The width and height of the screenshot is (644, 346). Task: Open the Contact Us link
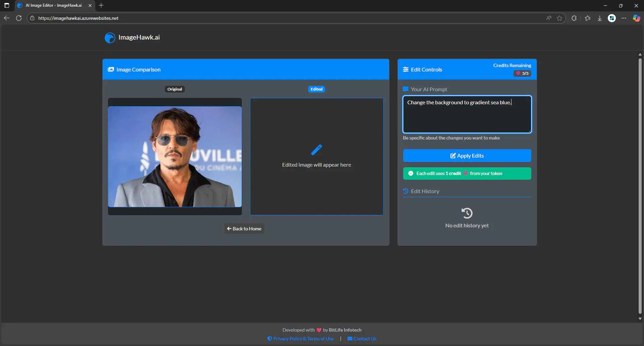click(362, 339)
